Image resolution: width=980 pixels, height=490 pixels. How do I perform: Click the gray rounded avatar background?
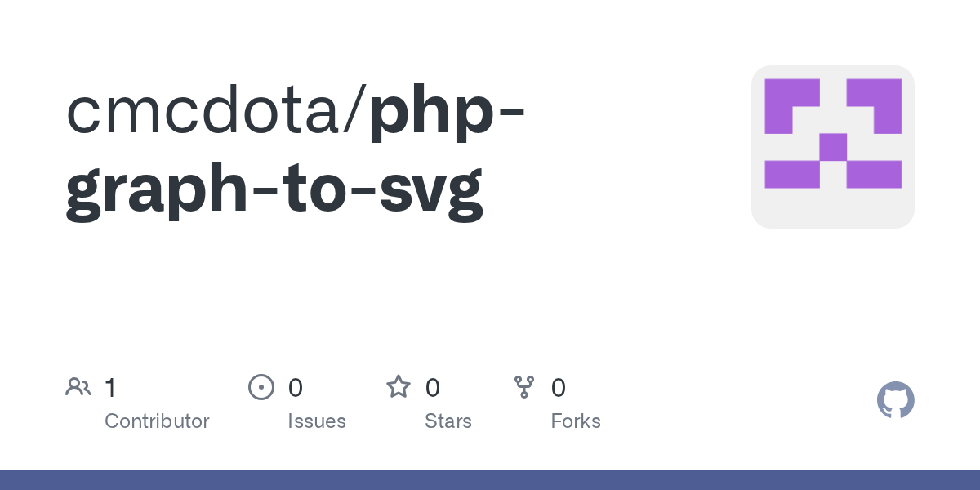pyautogui.click(x=833, y=147)
